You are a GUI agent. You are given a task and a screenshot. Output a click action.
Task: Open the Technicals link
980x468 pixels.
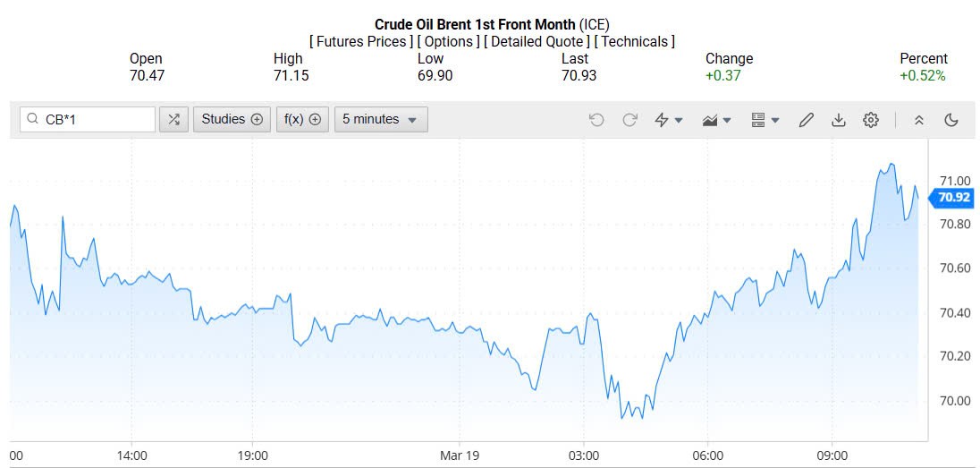pos(635,41)
